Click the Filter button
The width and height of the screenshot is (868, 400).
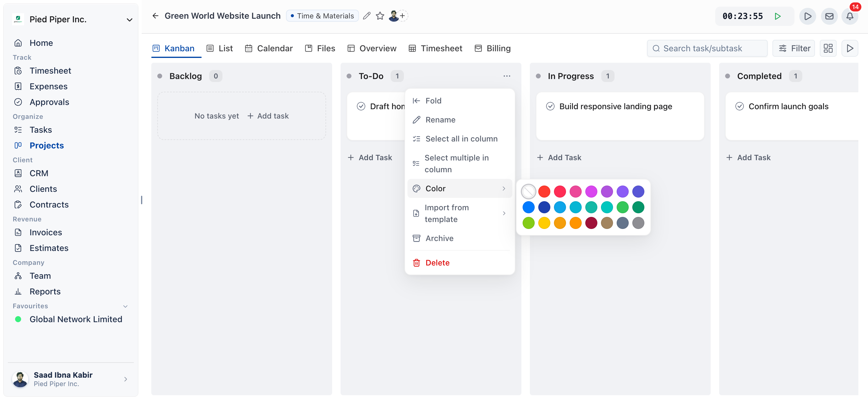(794, 48)
